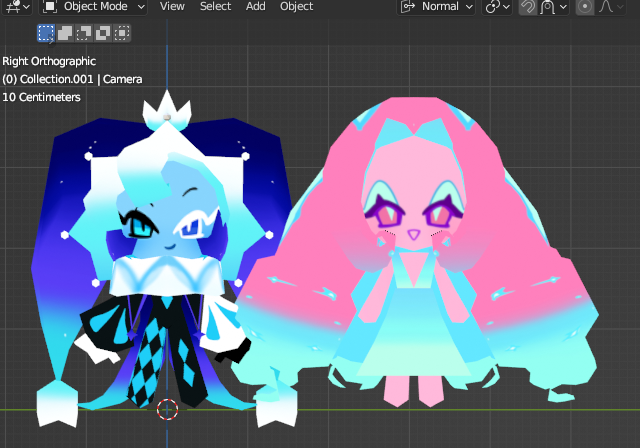Click the '(0) Collection.001 | Camera' text
640x448 pixels.
(x=72, y=79)
